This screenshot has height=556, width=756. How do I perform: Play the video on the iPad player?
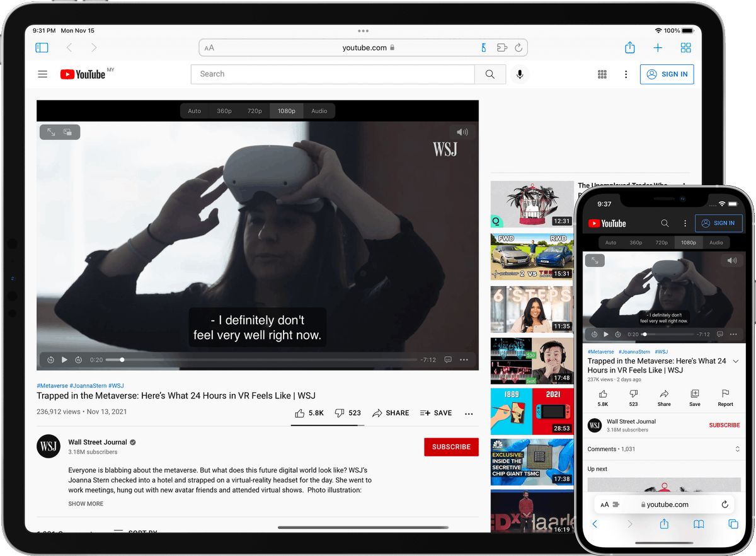(64, 360)
